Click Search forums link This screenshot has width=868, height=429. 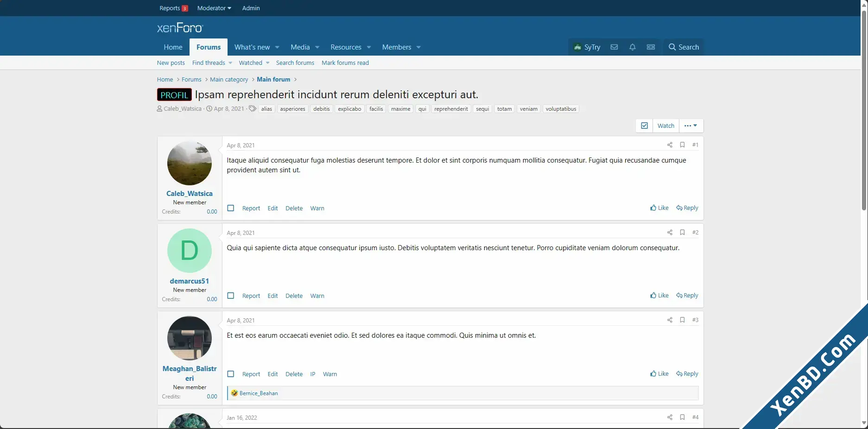[x=295, y=63]
